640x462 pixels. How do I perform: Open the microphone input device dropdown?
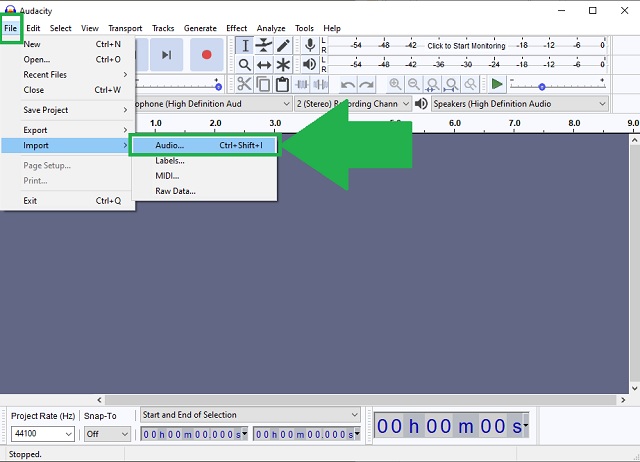pos(213,104)
